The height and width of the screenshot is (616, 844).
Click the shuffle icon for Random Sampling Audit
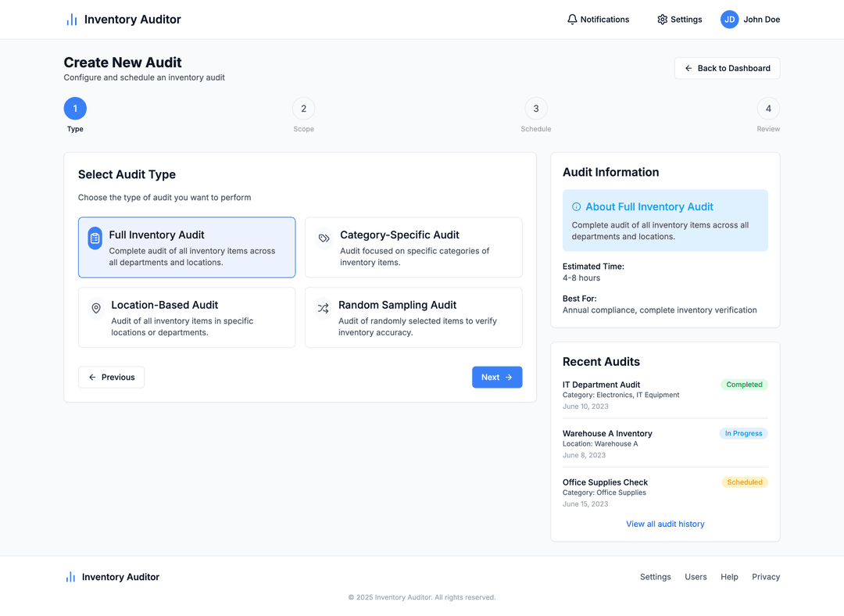point(323,309)
